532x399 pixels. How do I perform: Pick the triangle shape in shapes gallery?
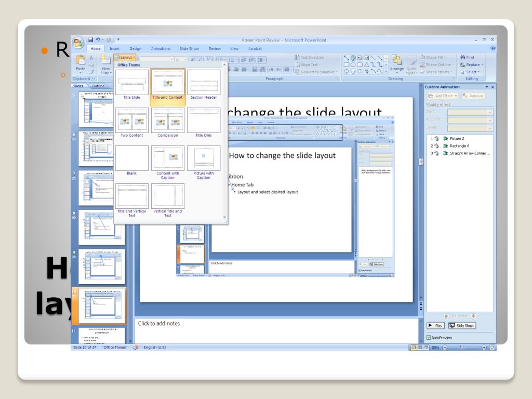(366, 64)
